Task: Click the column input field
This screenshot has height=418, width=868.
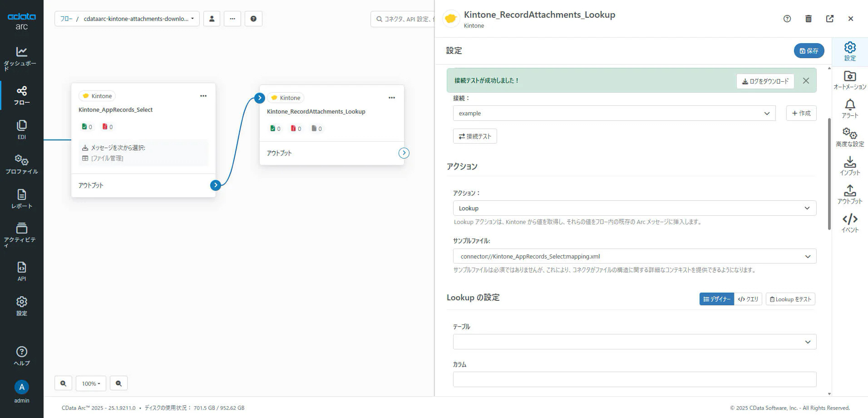Action: tap(634, 379)
